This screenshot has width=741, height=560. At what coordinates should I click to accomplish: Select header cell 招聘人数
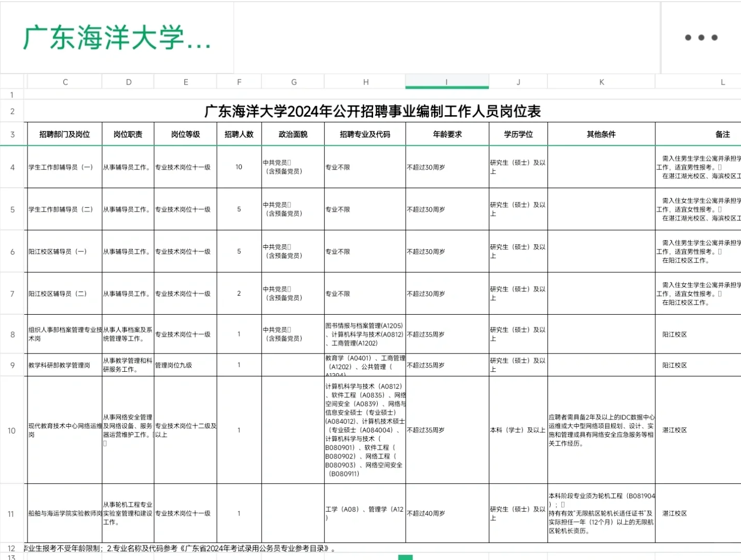tap(239, 134)
